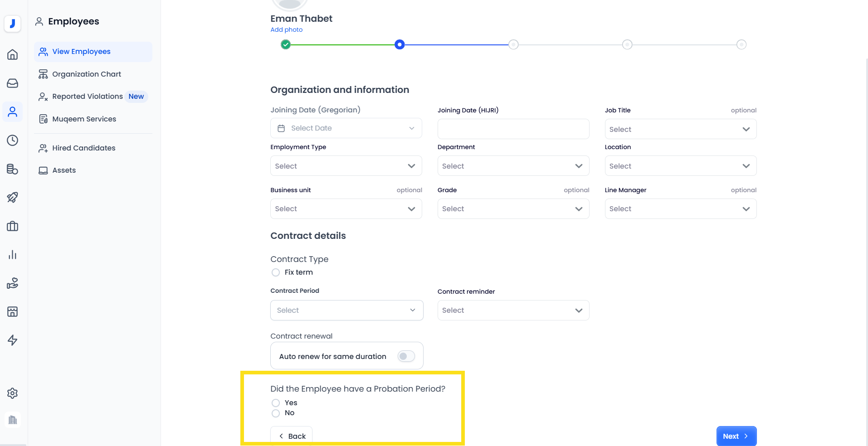
Task: Click the second step circle on the progress bar
Action: click(x=400, y=44)
